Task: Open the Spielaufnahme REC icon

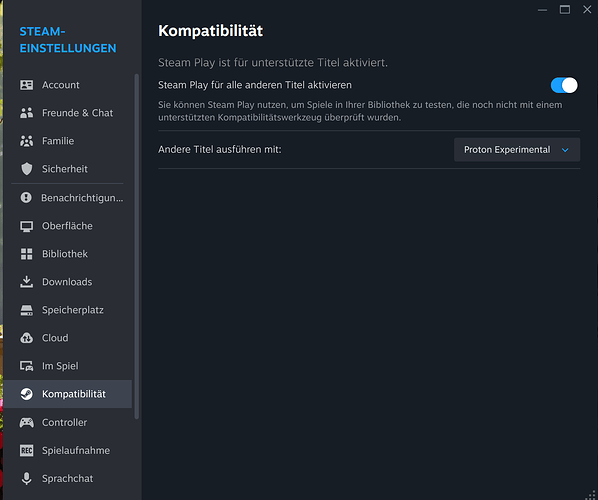Action: click(26, 450)
